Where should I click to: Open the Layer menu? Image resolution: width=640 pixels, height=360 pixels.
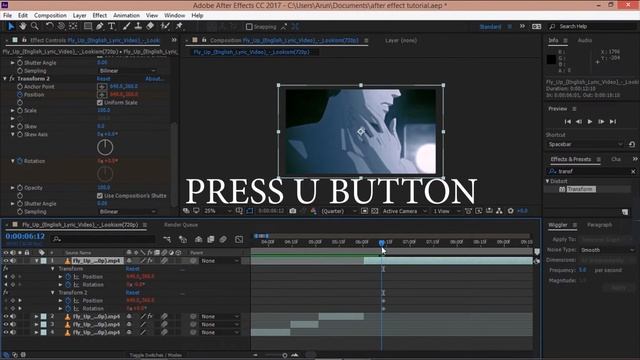click(79, 16)
